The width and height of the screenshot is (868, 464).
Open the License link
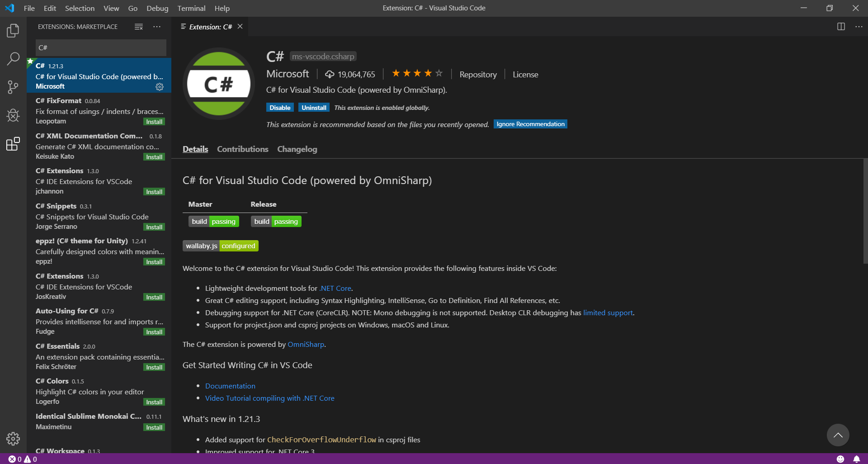point(525,74)
